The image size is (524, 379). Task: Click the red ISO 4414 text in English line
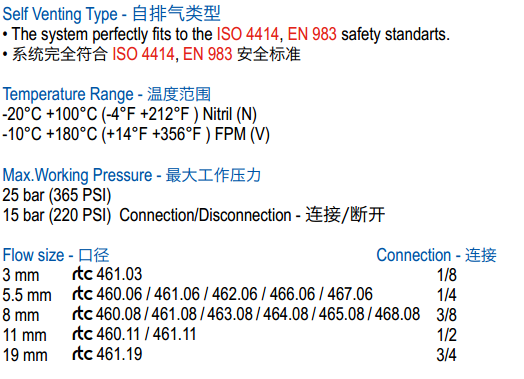[x=248, y=34]
